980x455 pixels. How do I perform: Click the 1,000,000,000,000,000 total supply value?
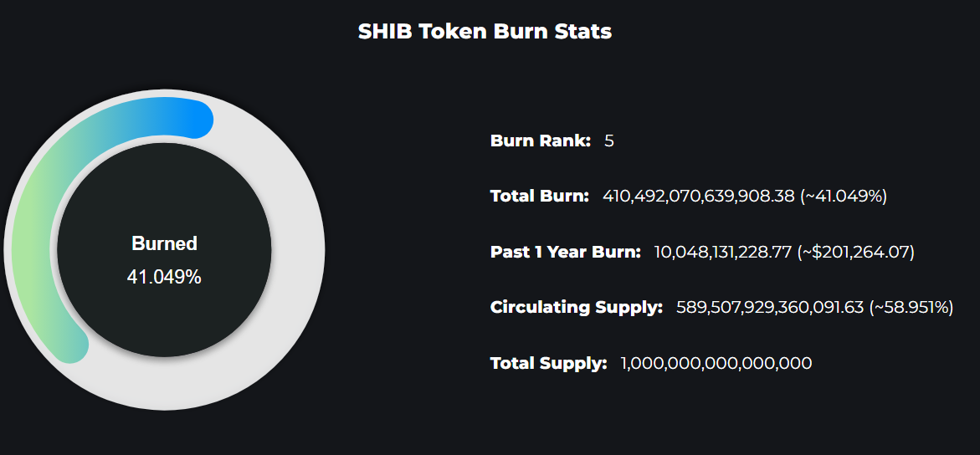716,363
